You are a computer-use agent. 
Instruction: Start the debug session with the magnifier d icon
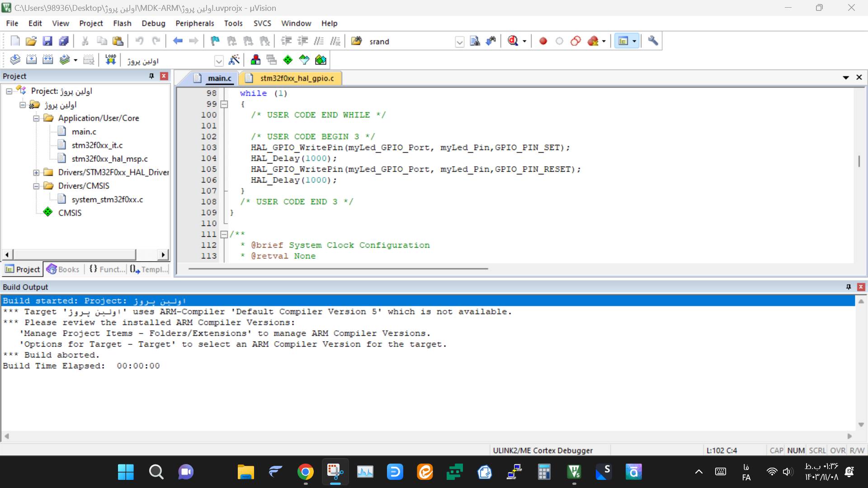[513, 41]
